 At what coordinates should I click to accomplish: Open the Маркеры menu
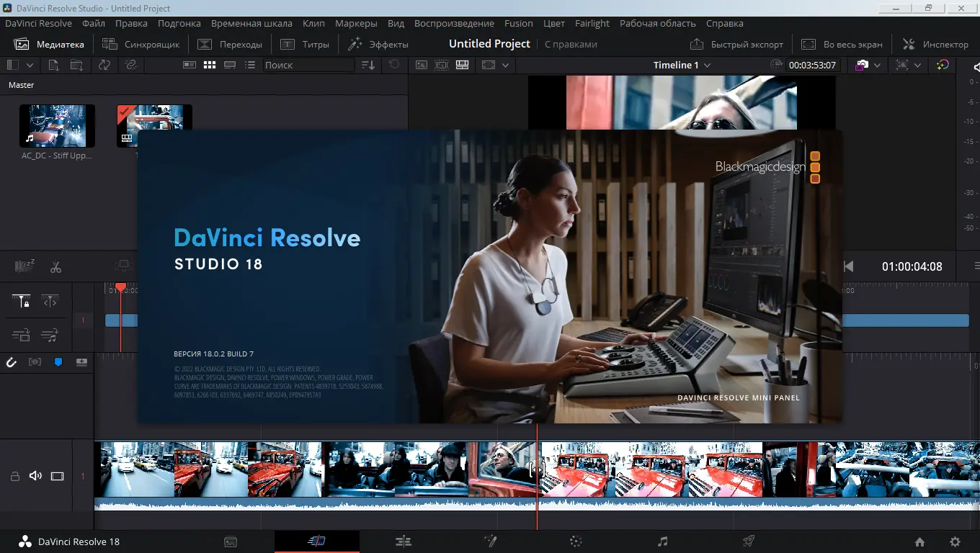click(x=356, y=24)
